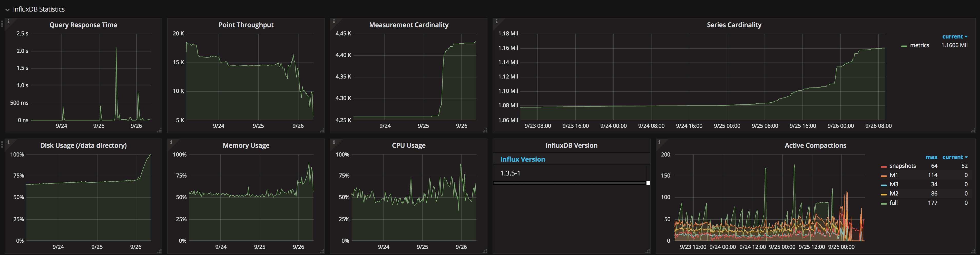Click the info icon on InfluxDB Version panel

pyautogui.click(x=497, y=142)
